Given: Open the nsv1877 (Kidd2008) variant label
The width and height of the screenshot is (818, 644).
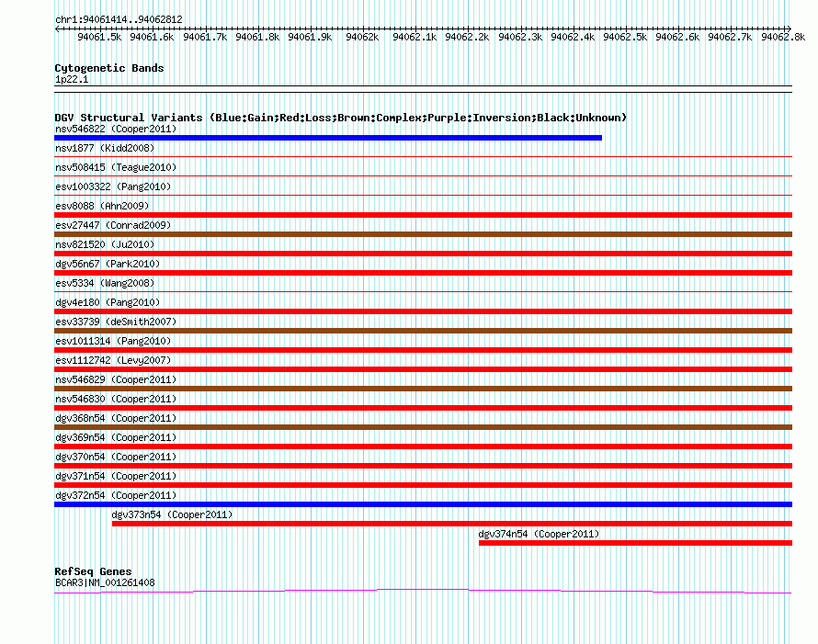Looking at the screenshot, I should (105, 148).
